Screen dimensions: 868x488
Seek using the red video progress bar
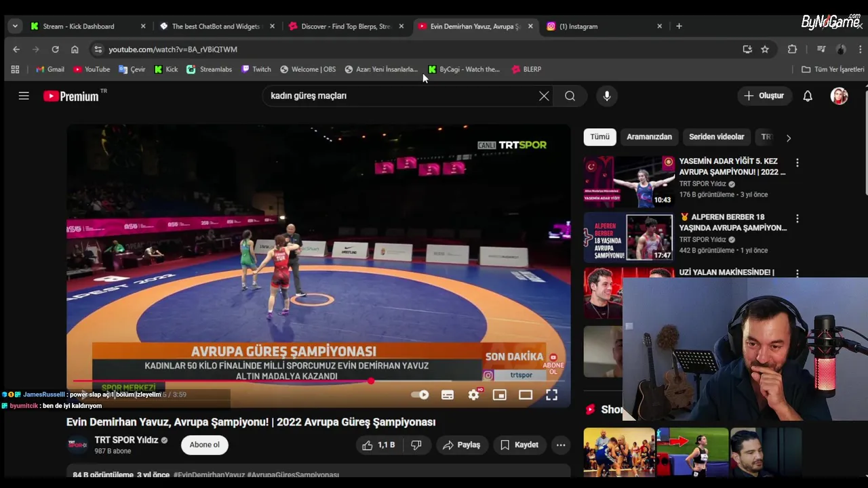coord(319,381)
